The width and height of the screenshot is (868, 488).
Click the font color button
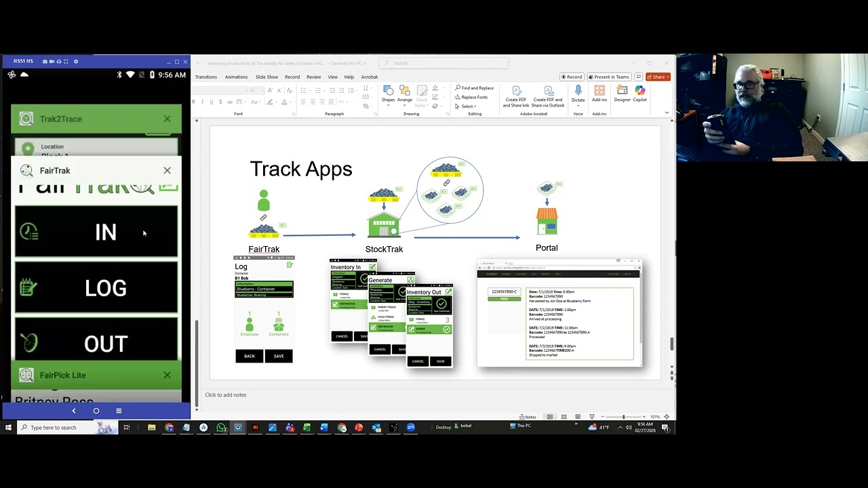coord(285,102)
